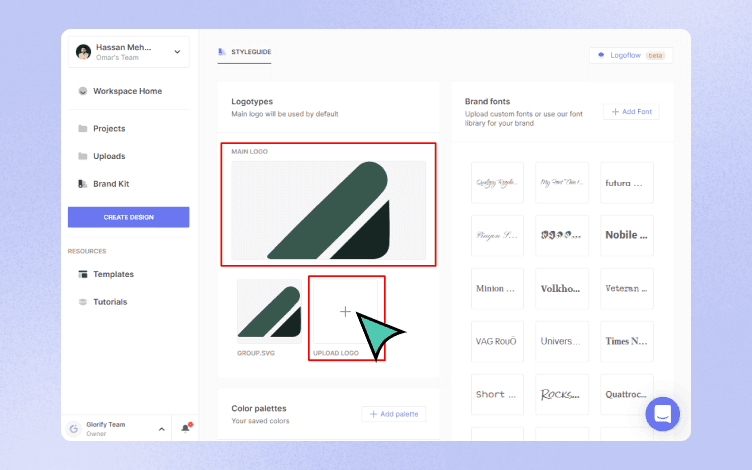Select the futura font card
This screenshot has height=470, width=752.
pos(626,183)
